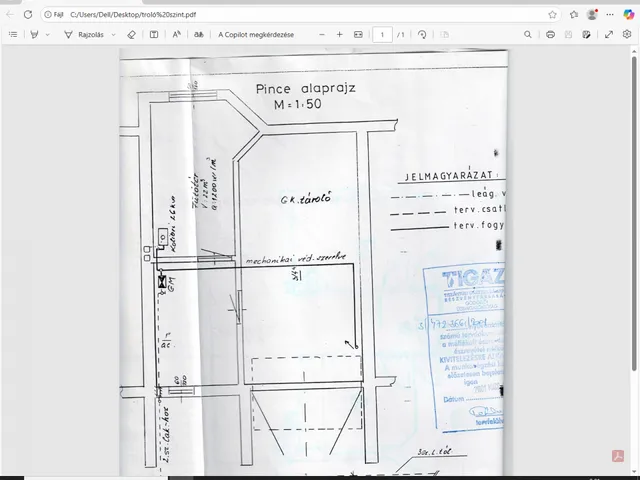Viewport: 640px width, 480px height.
Task: Search within the PDF document
Action: tap(528, 34)
